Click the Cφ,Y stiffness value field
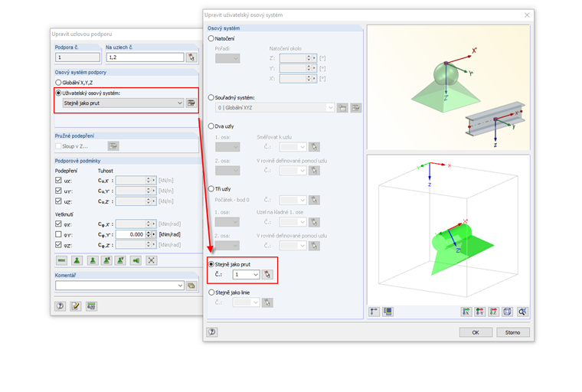 (x=130, y=234)
